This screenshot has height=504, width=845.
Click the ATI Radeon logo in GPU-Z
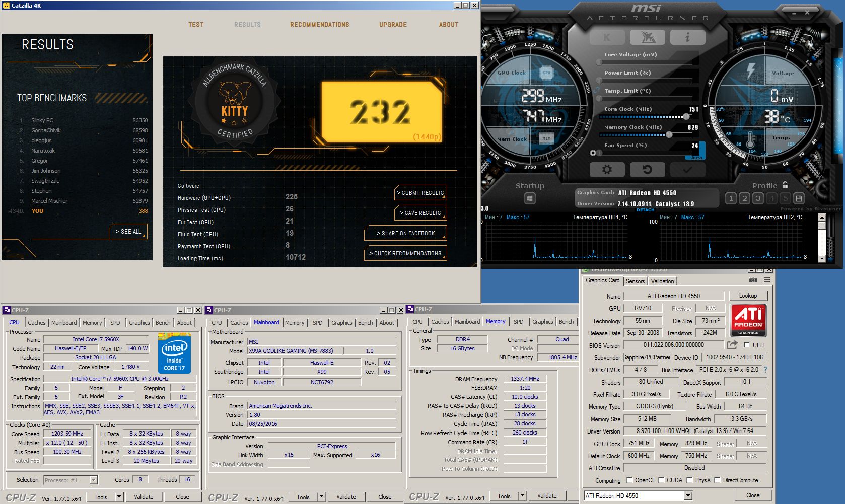tap(748, 320)
